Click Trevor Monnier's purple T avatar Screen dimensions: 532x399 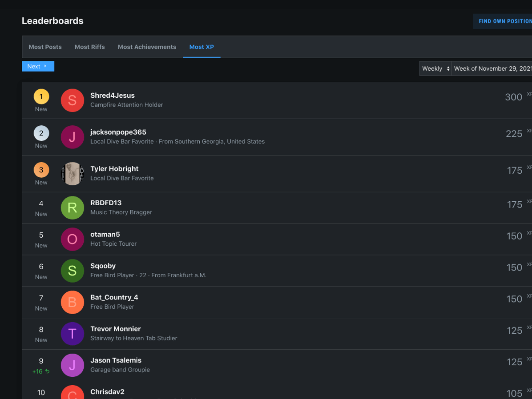tap(72, 334)
